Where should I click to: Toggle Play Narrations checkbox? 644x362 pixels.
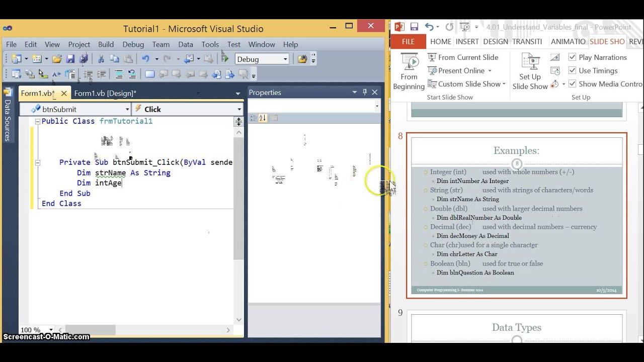pos(572,57)
